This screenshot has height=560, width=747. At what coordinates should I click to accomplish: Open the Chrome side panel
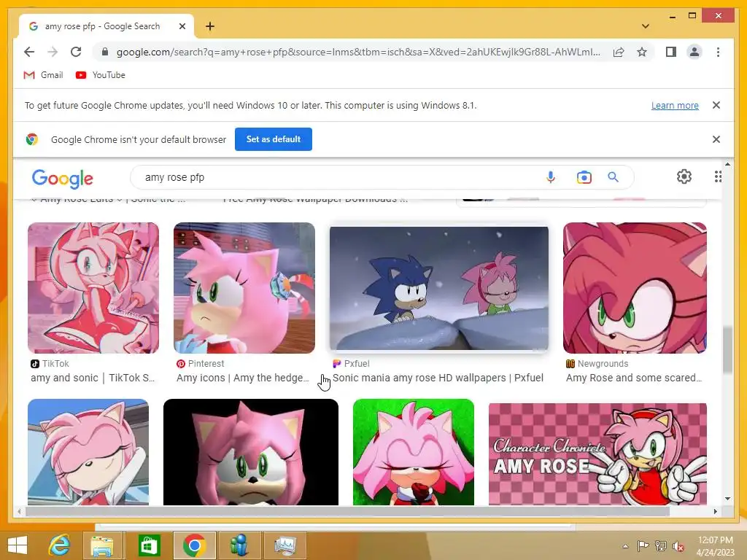671,52
